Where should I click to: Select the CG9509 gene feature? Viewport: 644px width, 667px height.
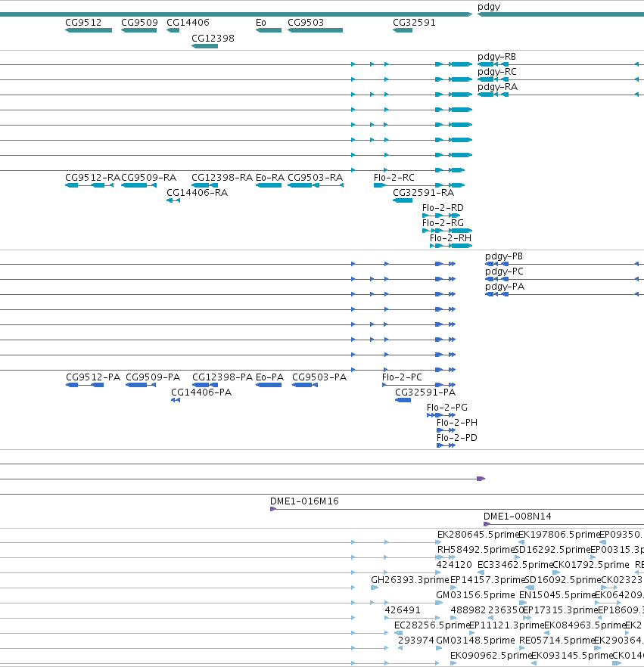click(x=138, y=30)
